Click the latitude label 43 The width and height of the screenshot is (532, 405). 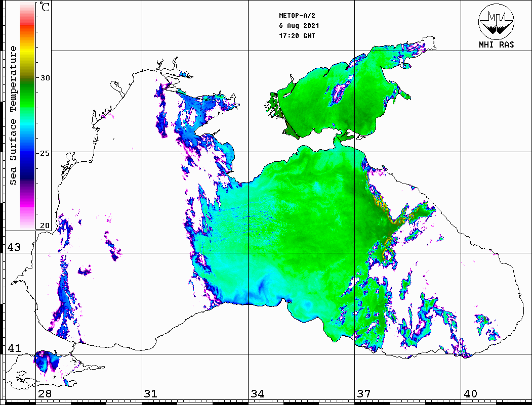[x=14, y=247]
